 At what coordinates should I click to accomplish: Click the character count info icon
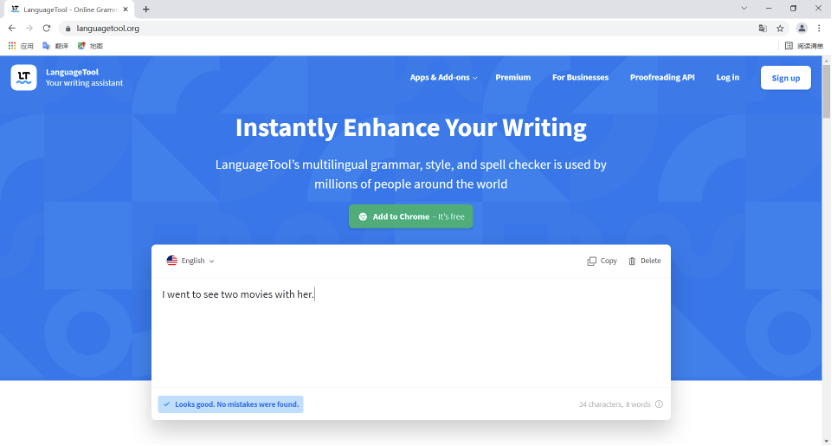[659, 404]
